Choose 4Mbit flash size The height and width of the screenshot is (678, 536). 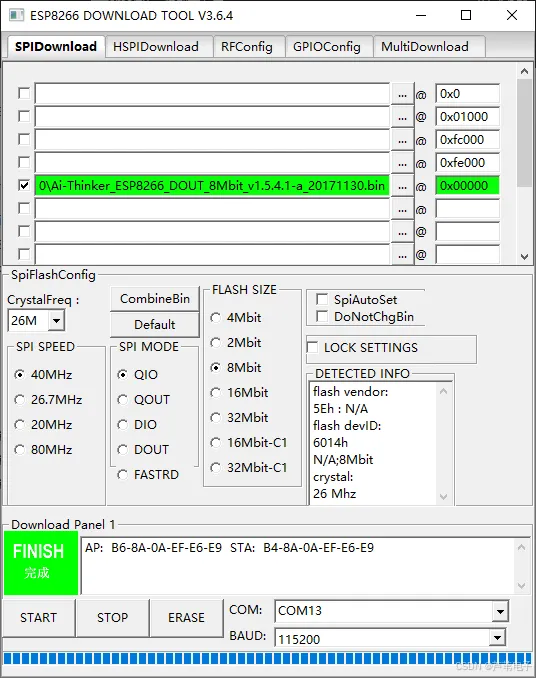[x=215, y=318]
